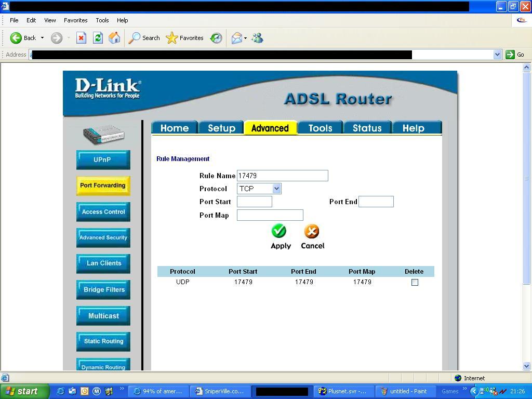This screenshot has width=532, height=399.
Task: Click the Home page icon
Action: (114, 38)
